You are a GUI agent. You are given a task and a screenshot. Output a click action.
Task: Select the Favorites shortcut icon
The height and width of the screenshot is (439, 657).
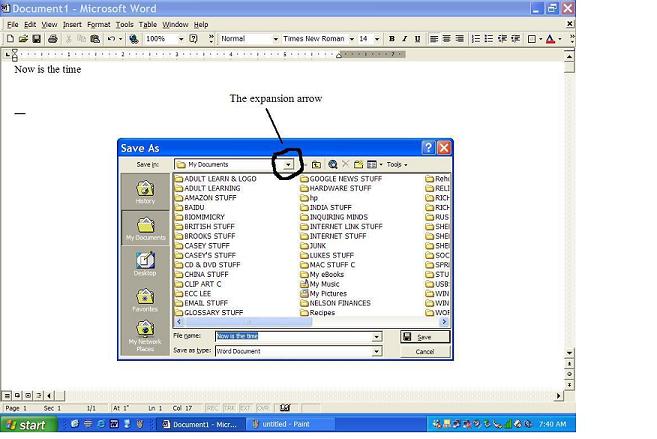tap(145, 299)
